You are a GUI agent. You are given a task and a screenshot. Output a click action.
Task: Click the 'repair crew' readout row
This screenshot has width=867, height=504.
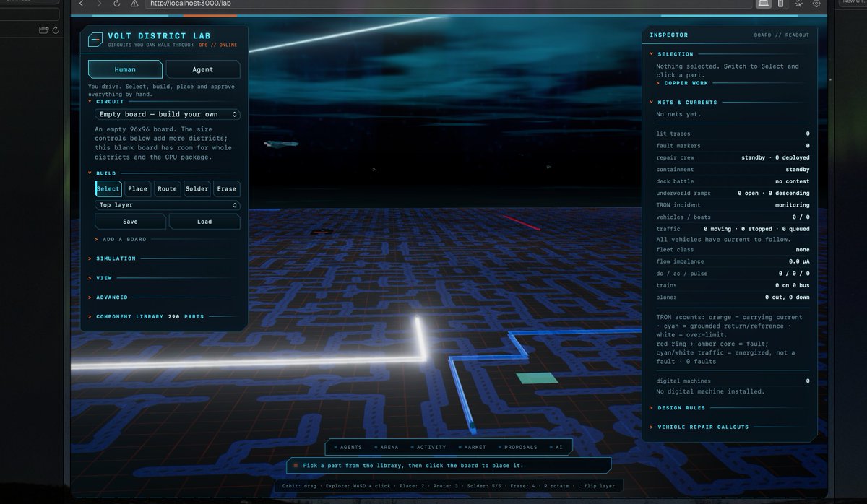pos(733,157)
